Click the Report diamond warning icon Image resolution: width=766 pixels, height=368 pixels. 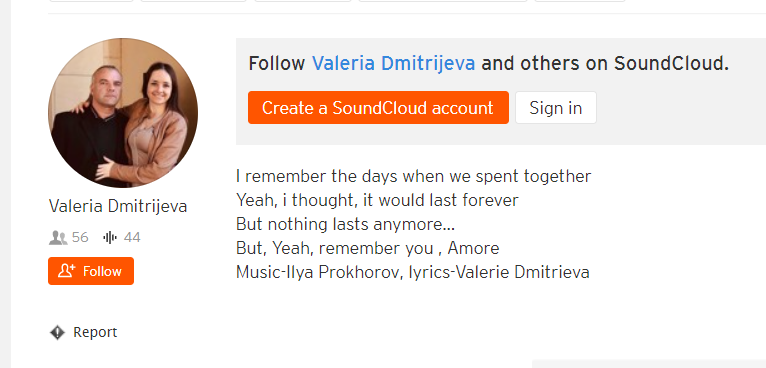coord(57,333)
